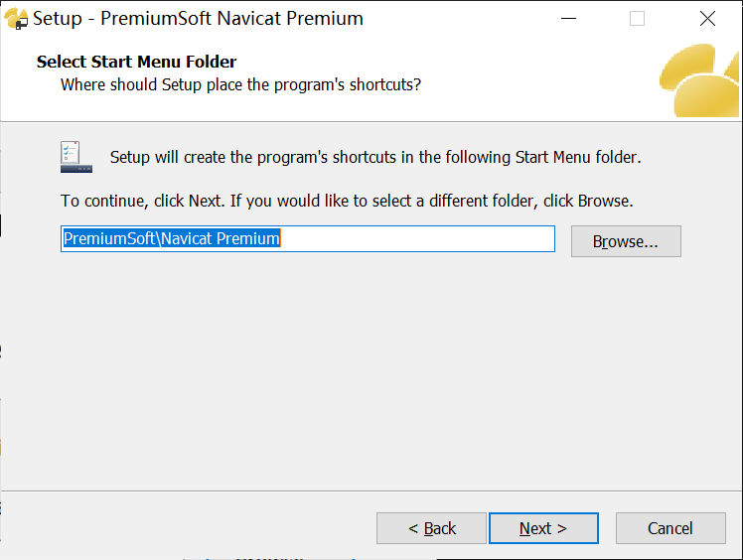Proceed by pressing the Next button
Viewport: 743px width, 560px height.
point(543,528)
